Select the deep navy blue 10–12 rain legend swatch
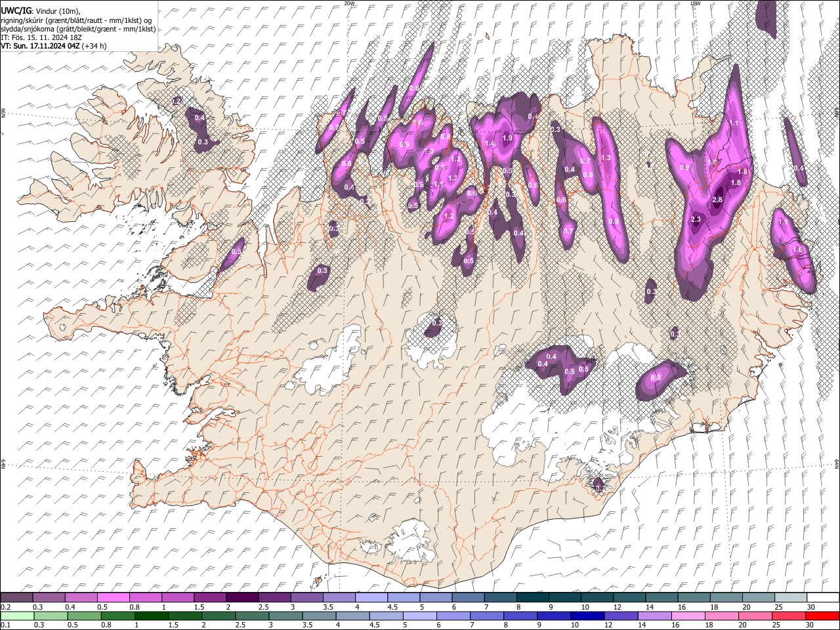The width and height of the screenshot is (840, 630). pyautogui.click(x=587, y=616)
